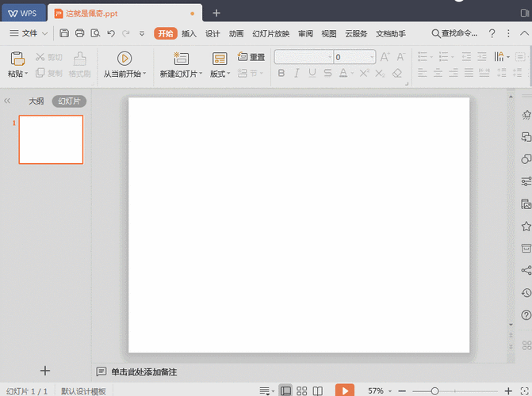Toggle Strikethrough formatting
This screenshot has height=396, width=532.
tap(327, 73)
